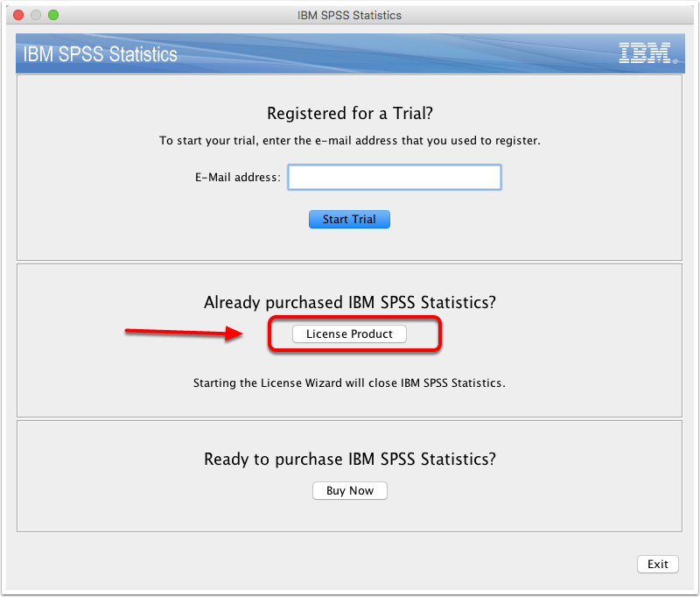The image size is (700, 597).
Task: Click the minimize button in title bar
Action: [36, 15]
